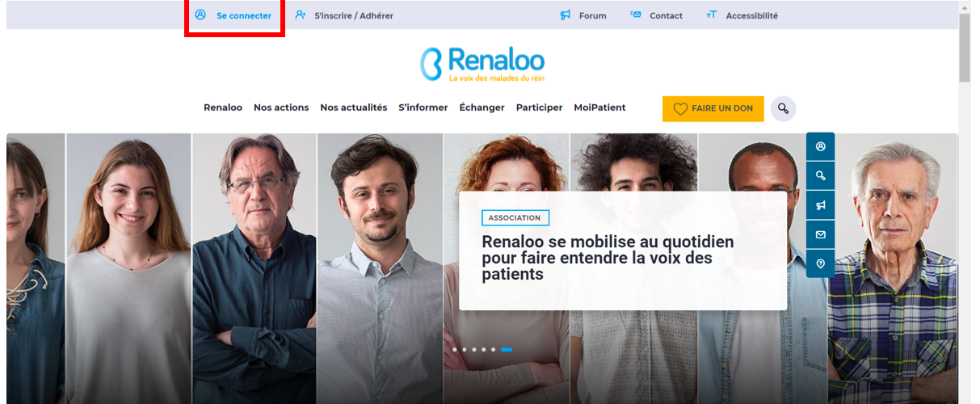Image resolution: width=980 pixels, height=404 pixels.
Task: Select the search icon in blue sidebar
Action: [x=820, y=176]
